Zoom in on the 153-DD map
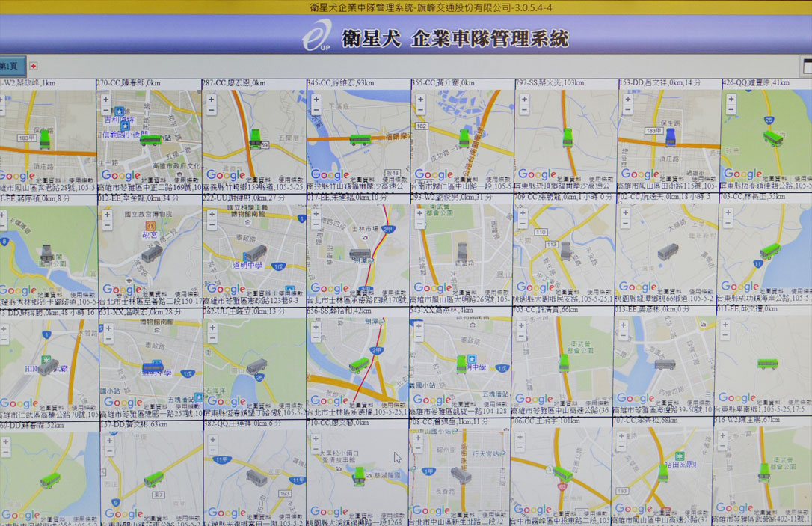This screenshot has height=526, width=812. [627, 99]
